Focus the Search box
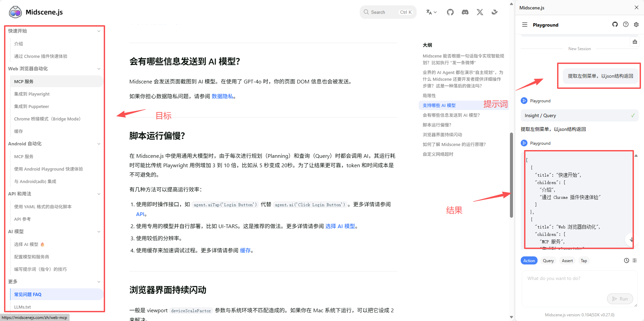The width and height of the screenshot is (644, 321). click(388, 12)
